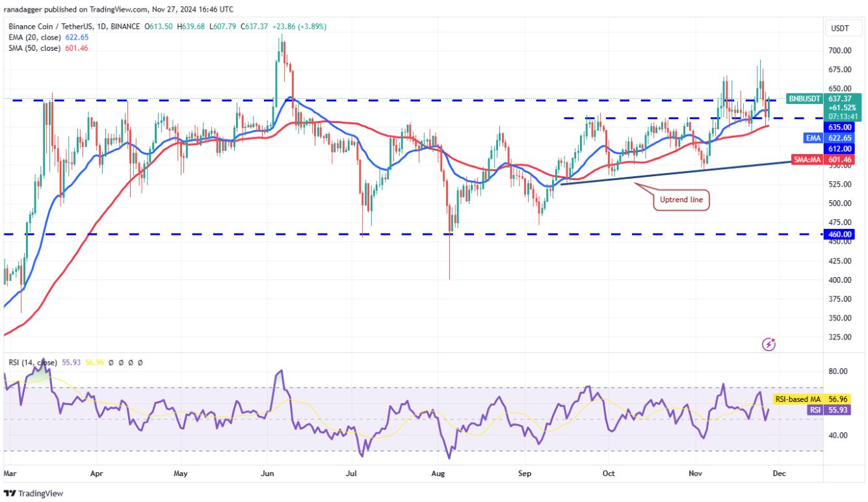Toggle the blue EMA price label visibility
Image resolution: width=868 pixels, height=502 pixels.
[813, 138]
